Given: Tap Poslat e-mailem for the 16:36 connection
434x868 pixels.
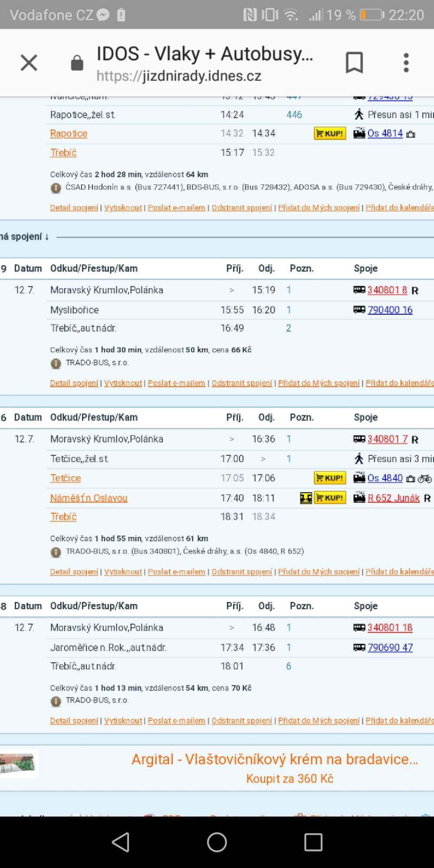Looking at the screenshot, I should 177,572.
